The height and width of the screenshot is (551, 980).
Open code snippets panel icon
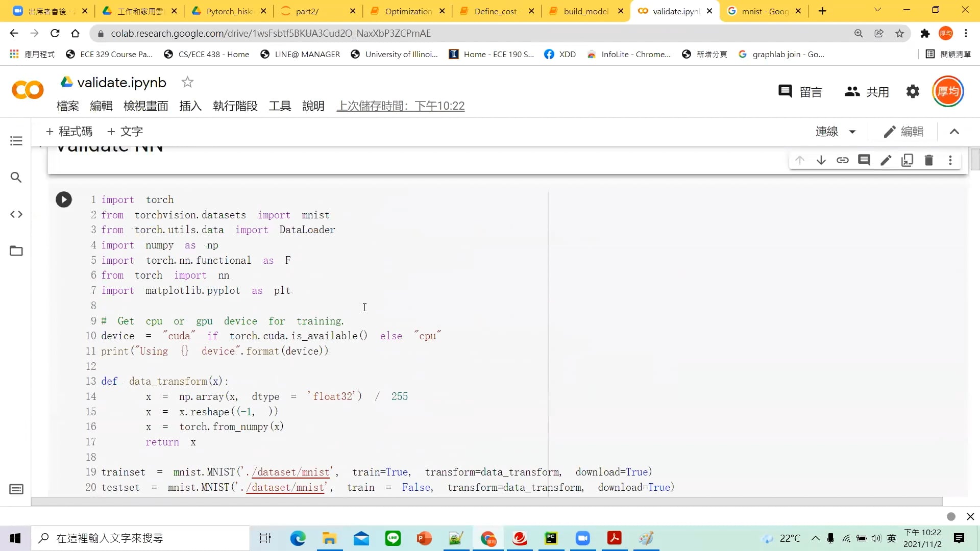pos(16,214)
